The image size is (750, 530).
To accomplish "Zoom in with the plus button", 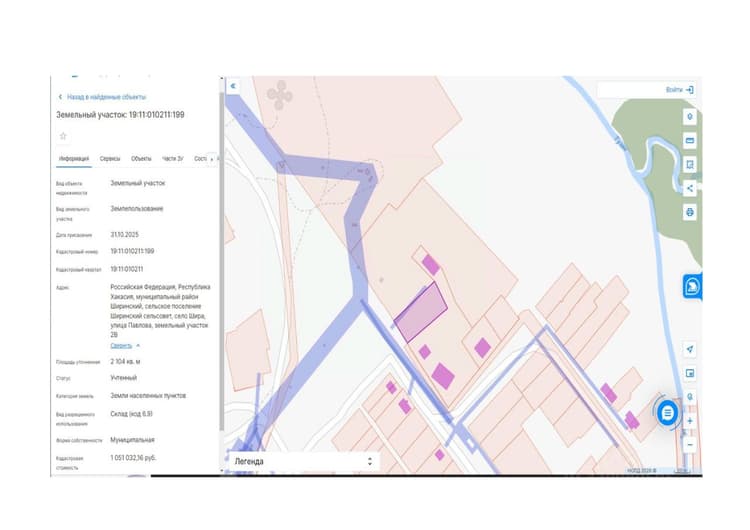I will [x=690, y=421].
